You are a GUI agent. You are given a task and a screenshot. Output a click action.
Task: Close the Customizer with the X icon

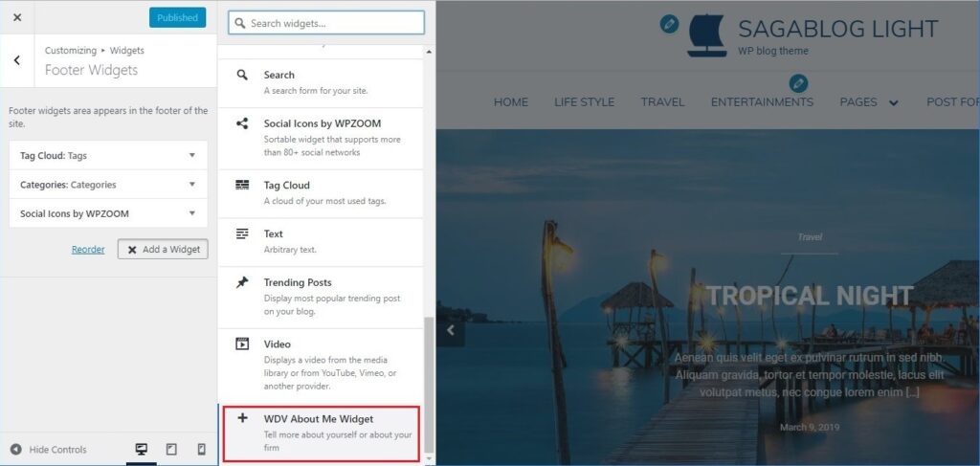17,17
